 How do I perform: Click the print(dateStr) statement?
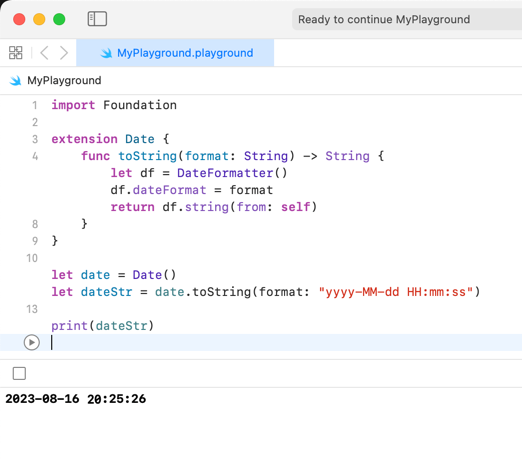pos(103,326)
